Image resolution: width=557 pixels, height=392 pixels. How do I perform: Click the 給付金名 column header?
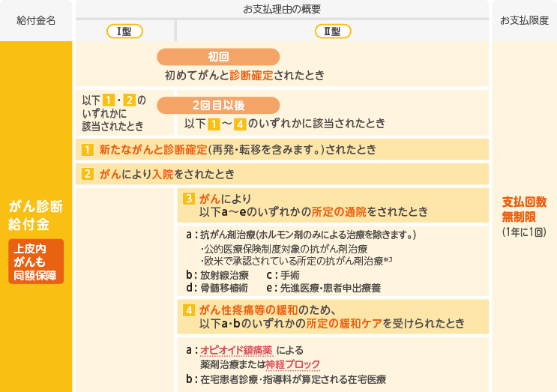(x=36, y=20)
